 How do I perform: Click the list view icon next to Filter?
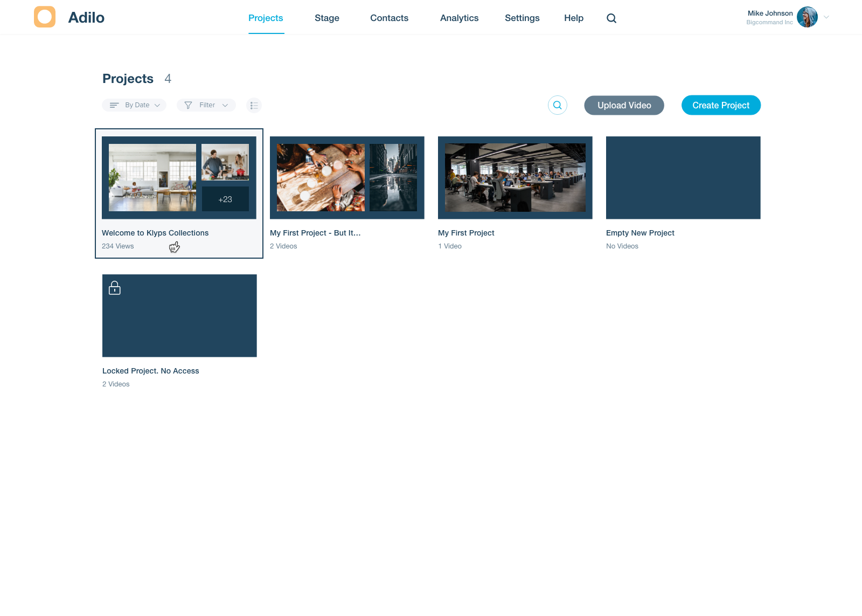point(254,105)
